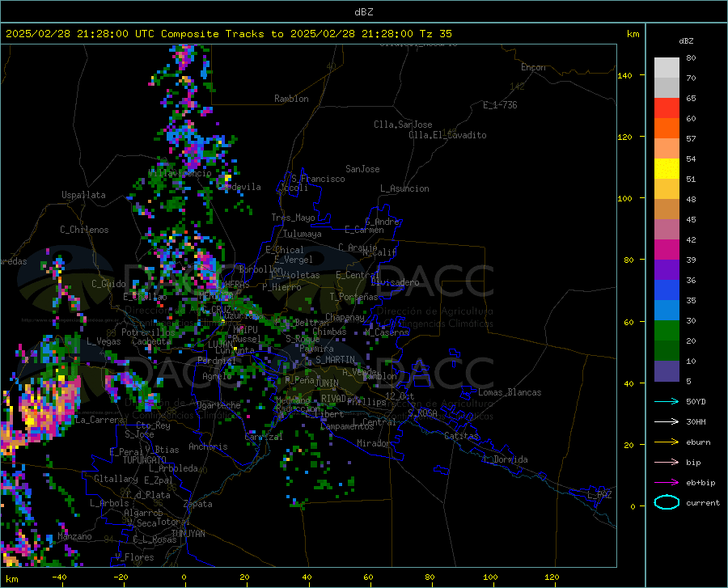Click the magenta eb+bip arrow icon

point(667,482)
